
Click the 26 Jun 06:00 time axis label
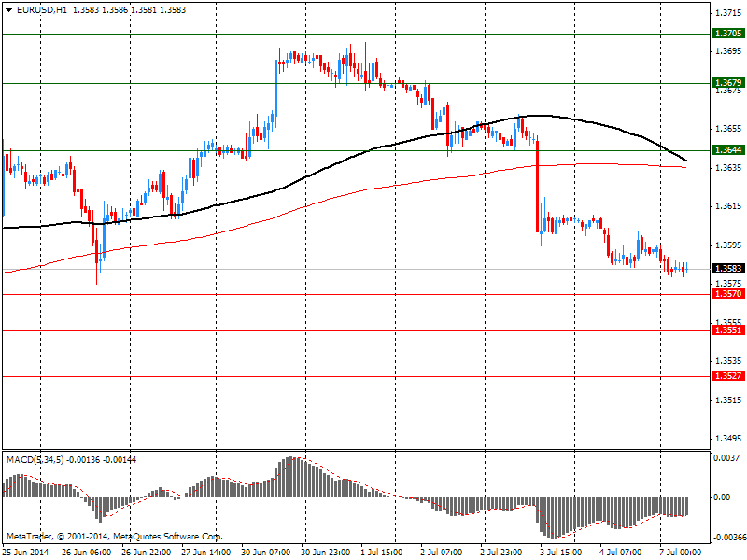coord(87,553)
